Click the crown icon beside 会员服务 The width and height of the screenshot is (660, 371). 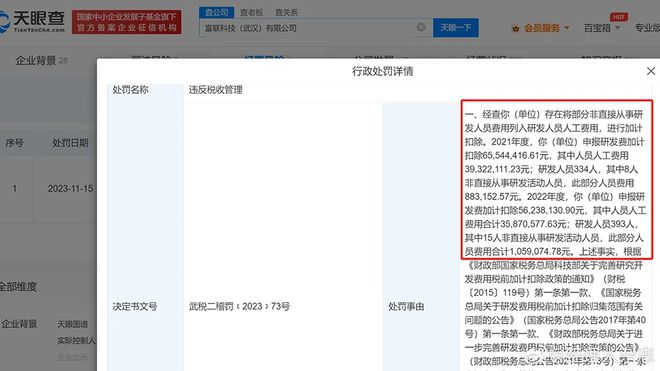click(x=515, y=29)
